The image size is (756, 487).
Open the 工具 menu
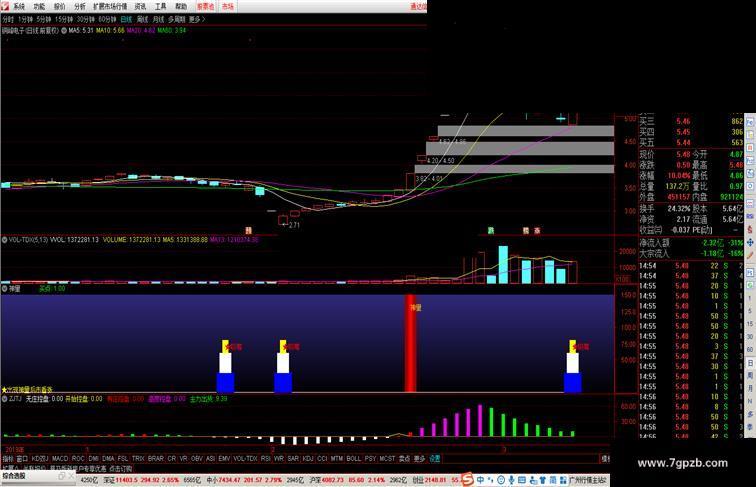pos(161,6)
